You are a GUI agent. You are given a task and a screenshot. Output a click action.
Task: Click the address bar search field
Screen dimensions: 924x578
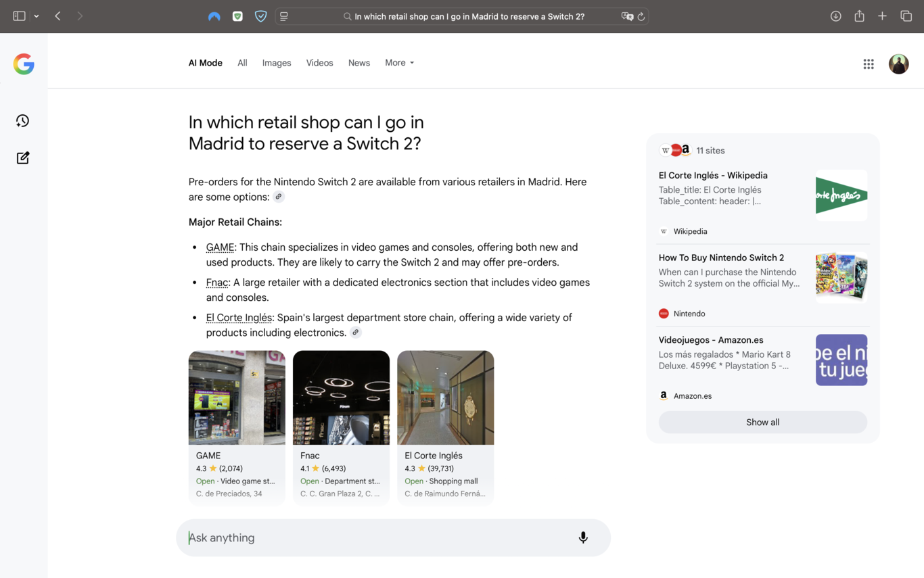point(462,16)
